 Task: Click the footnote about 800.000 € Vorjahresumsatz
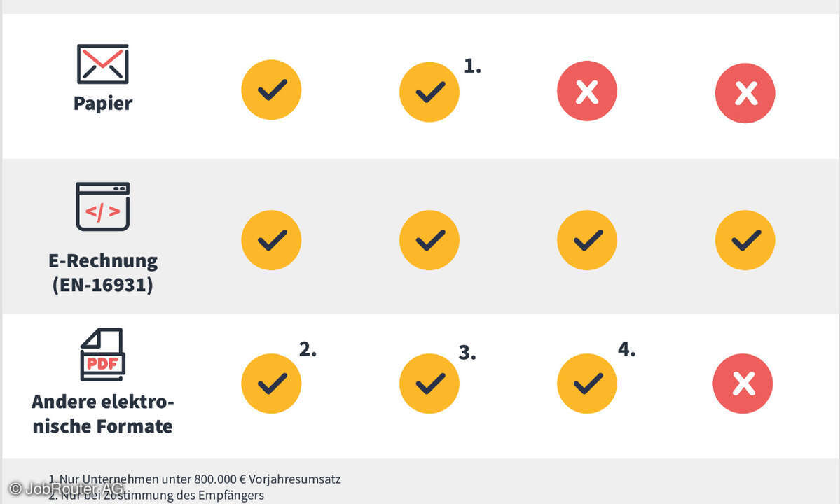pyautogui.click(x=195, y=479)
